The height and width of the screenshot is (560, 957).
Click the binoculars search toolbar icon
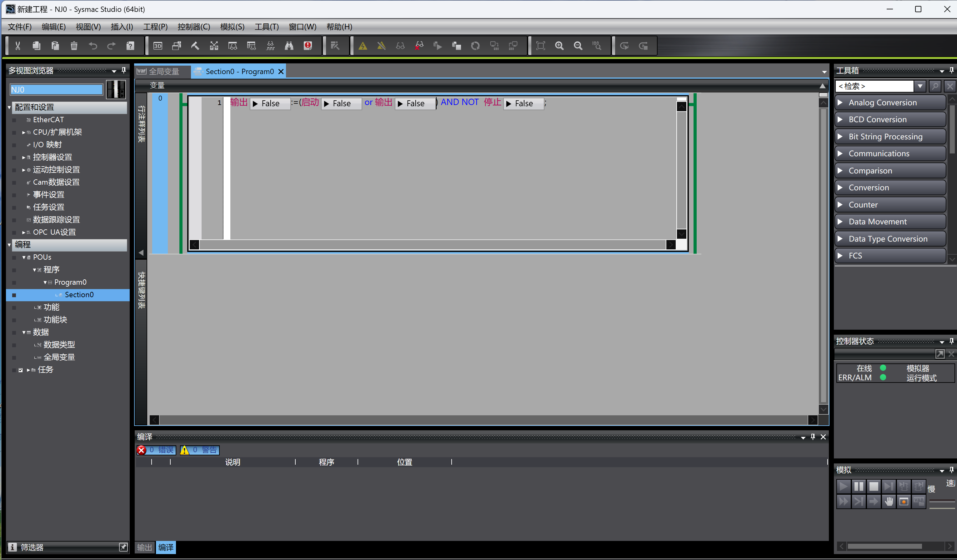(x=289, y=46)
